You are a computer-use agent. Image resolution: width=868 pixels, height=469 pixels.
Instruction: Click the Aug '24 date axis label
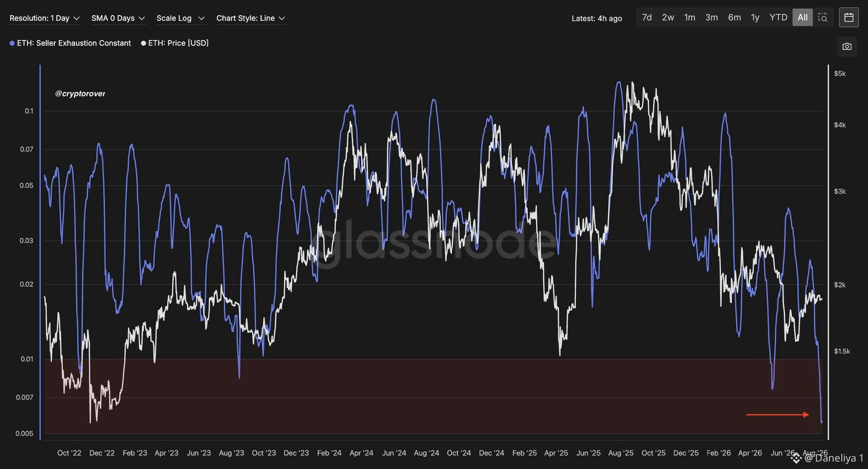(x=426, y=453)
